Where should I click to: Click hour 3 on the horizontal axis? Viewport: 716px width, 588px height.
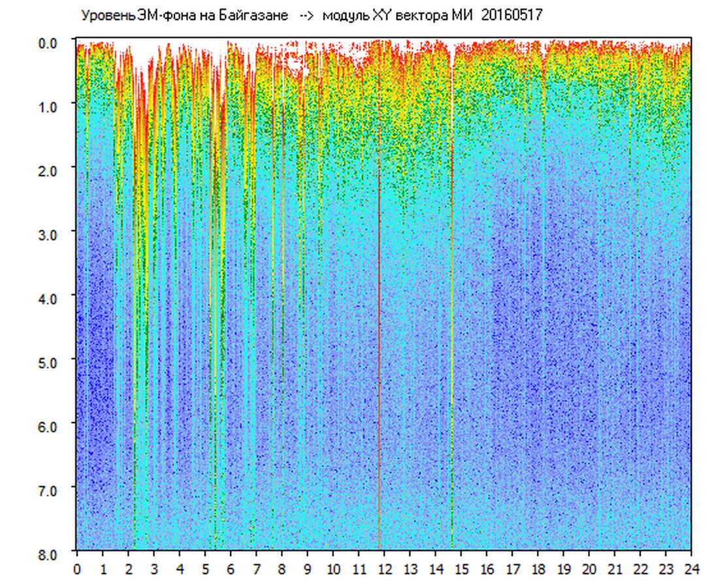point(154,569)
